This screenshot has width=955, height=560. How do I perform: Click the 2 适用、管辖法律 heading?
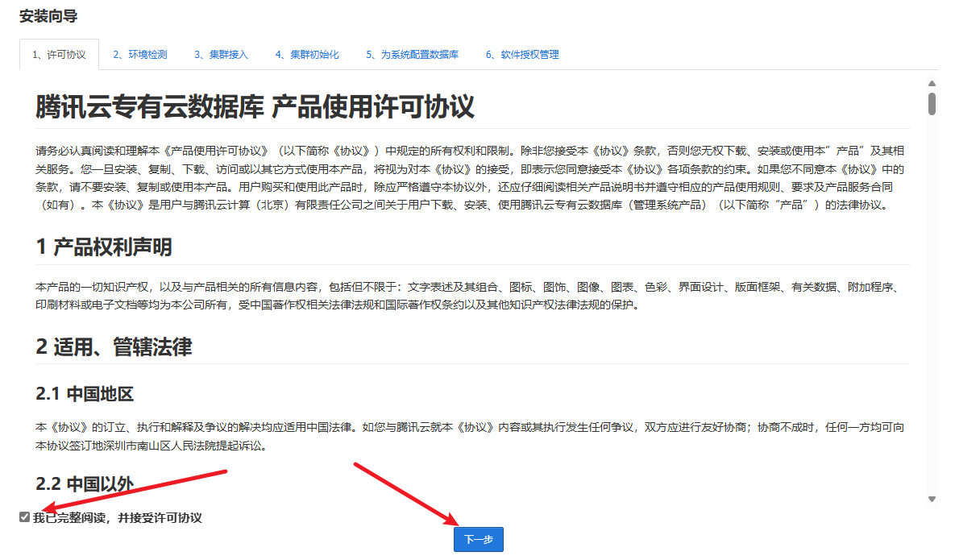(114, 347)
